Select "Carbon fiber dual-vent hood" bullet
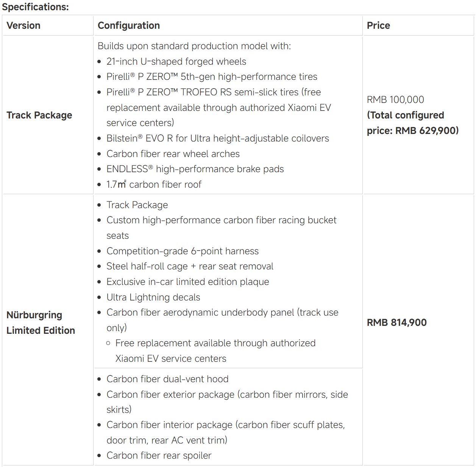 (167, 379)
